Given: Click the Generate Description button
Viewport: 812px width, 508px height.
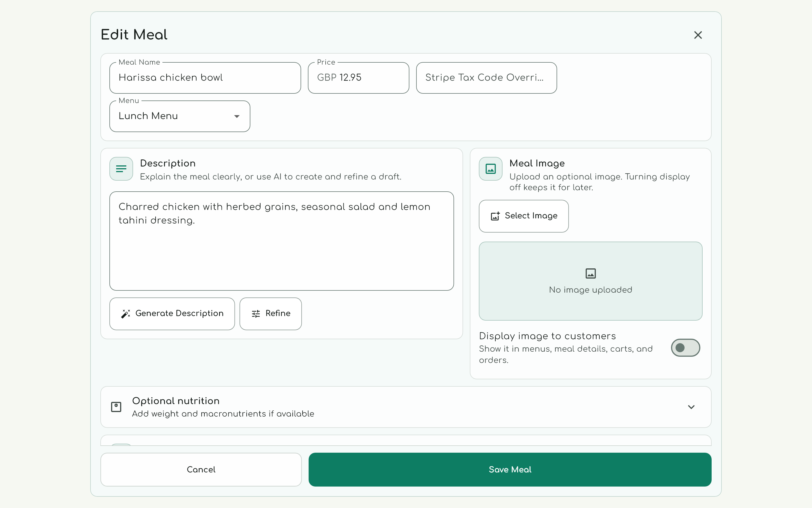Looking at the screenshot, I should [x=172, y=314].
